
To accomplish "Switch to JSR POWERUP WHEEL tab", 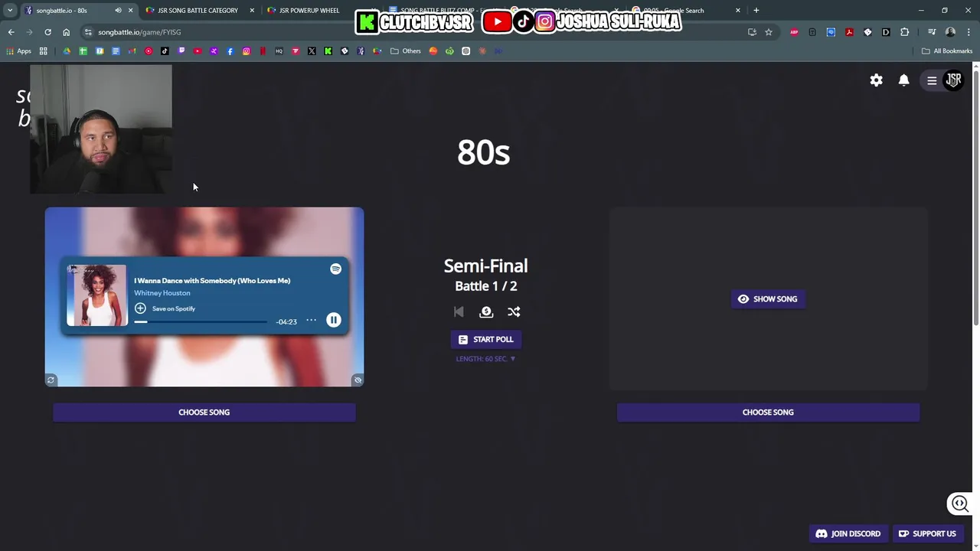I will coord(309,11).
